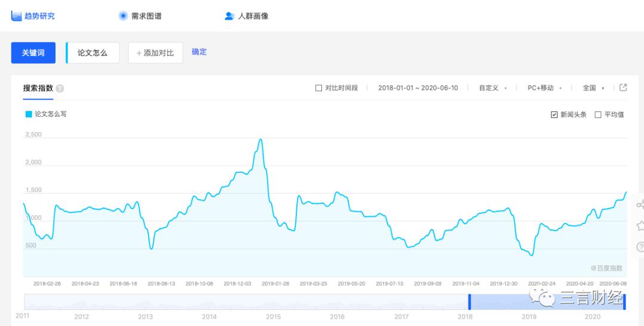This screenshot has height=326, width=644.
Task: Click the 2019-07-15 axis label
Action: point(389,284)
